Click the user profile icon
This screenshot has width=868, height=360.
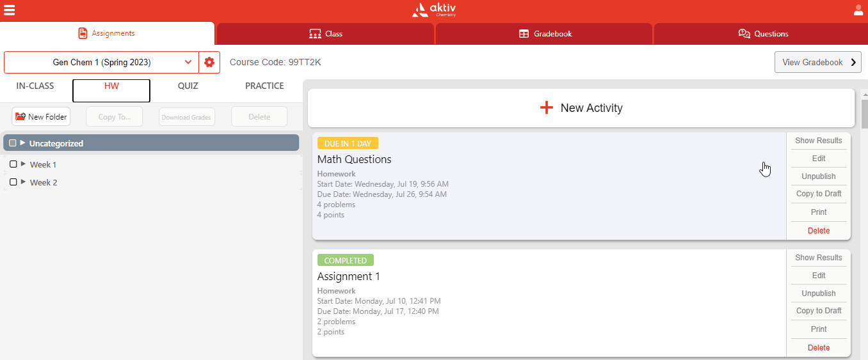pyautogui.click(x=858, y=10)
